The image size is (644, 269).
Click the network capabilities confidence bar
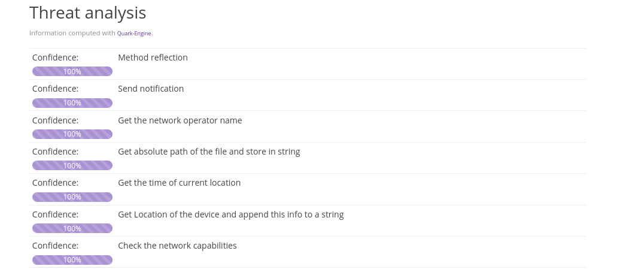click(x=72, y=260)
